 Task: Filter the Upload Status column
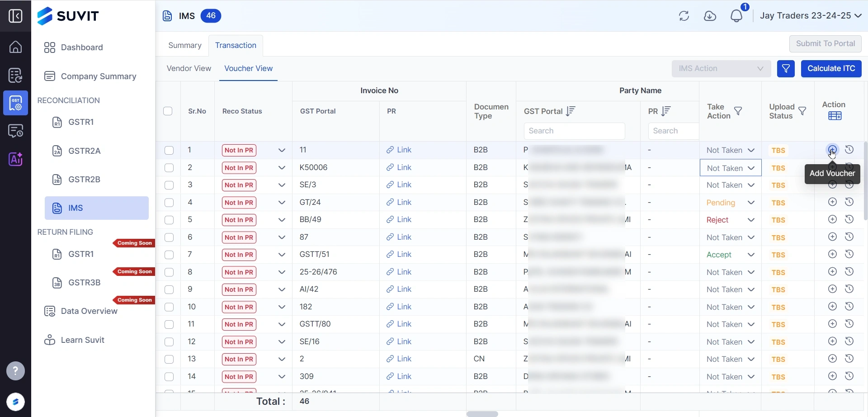tap(802, 111)
